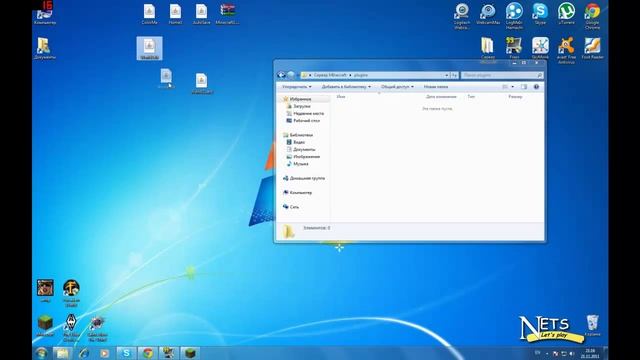Open Explorer help question mark icon
Screen dimensions: 640x360
tap(536, 87)
